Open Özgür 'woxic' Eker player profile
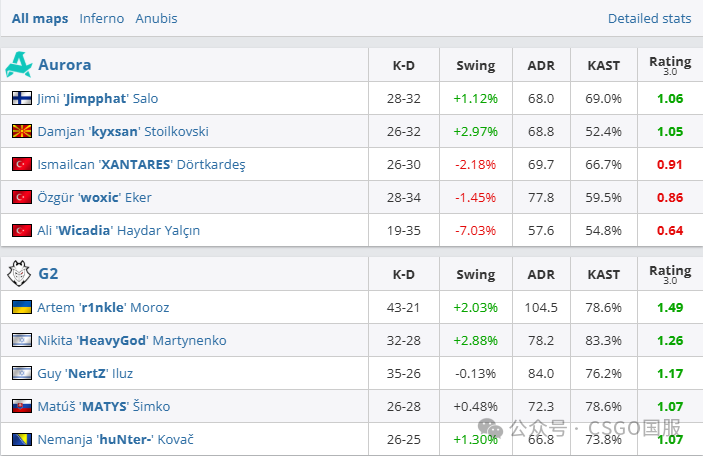The height and width of the screenshot is (456, 703). coord(95,197)
